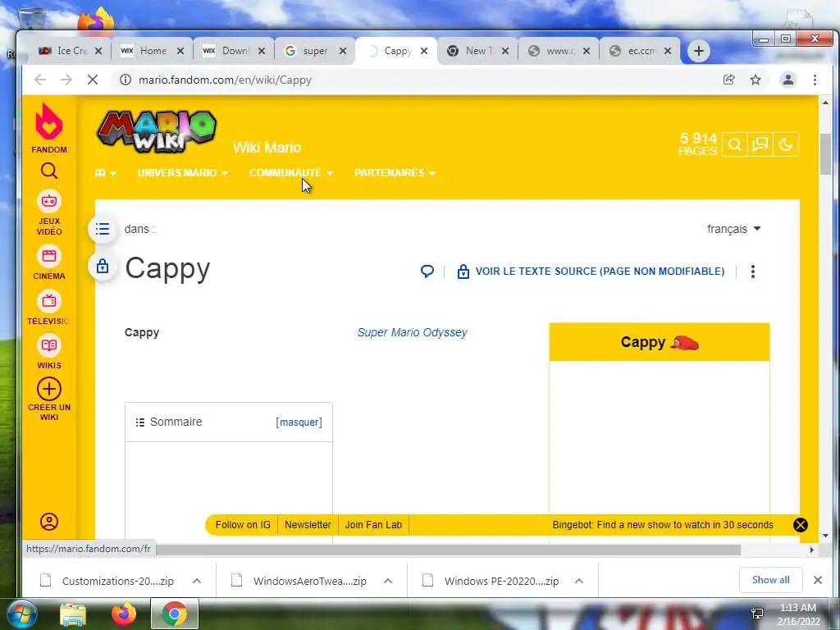Click the Newsletter button

click(x=308, y=525)
